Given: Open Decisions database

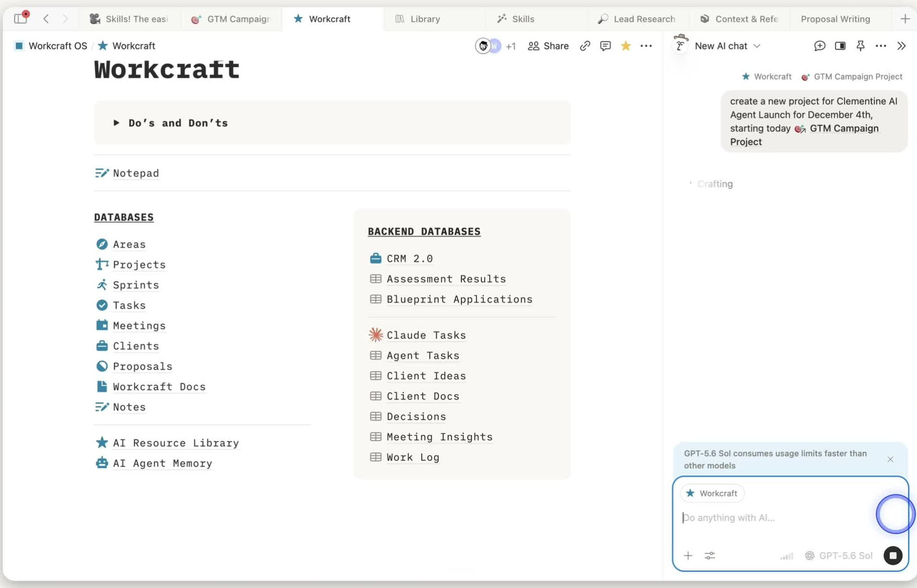Looking at the screenshot, I should [x=416, y=417].
